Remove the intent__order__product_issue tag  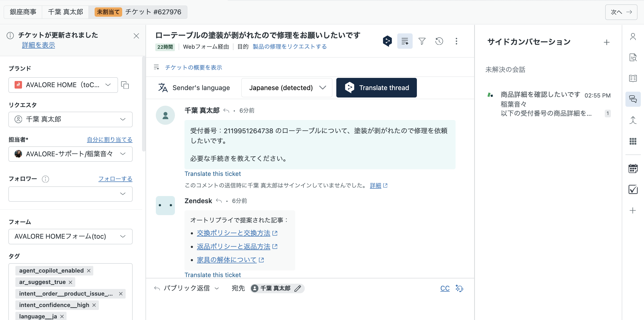click(121, 294)
